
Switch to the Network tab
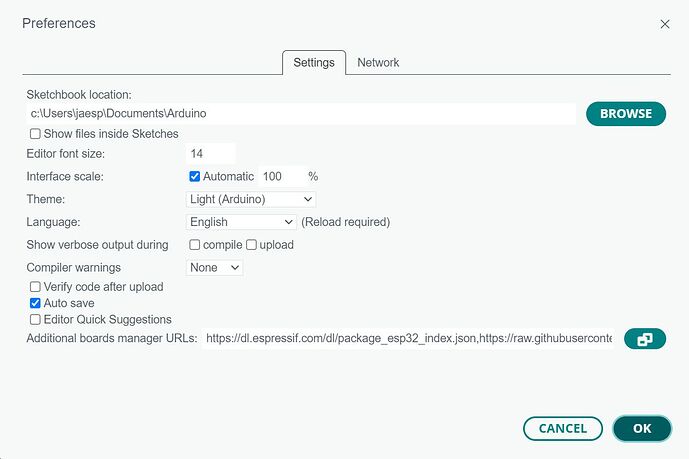pos(378,62)
